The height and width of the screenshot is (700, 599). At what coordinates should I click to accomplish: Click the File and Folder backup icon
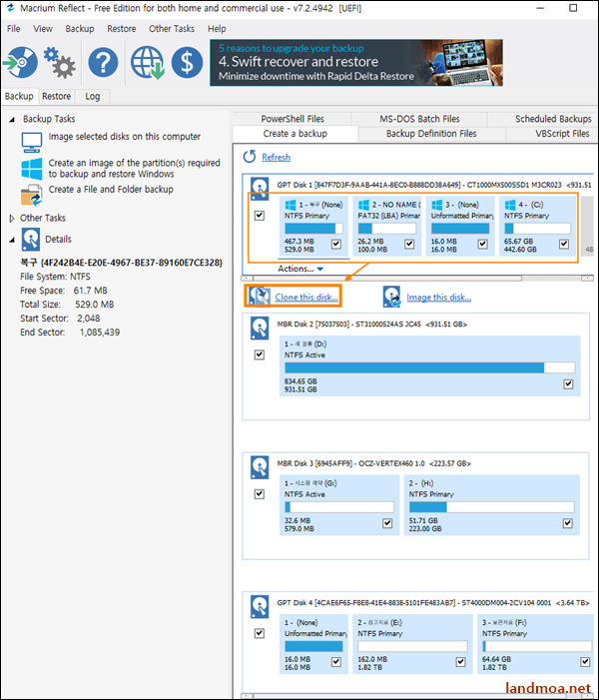[32, 196]
